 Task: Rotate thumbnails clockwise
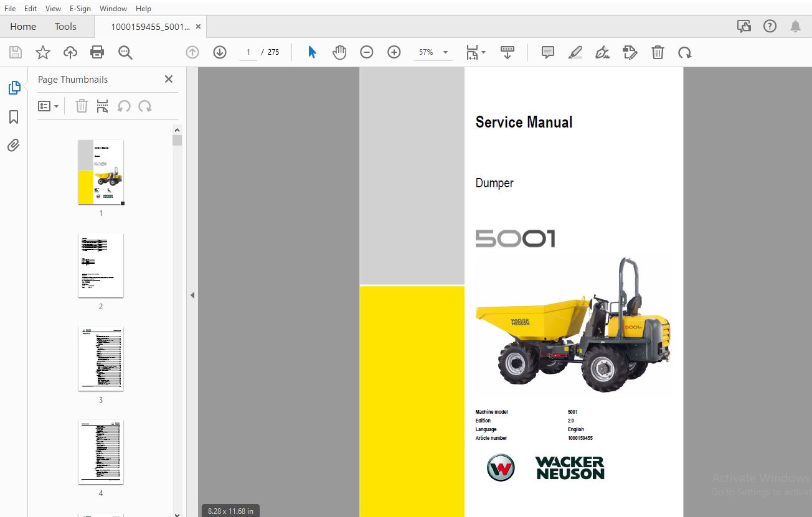tap(145, 106)
